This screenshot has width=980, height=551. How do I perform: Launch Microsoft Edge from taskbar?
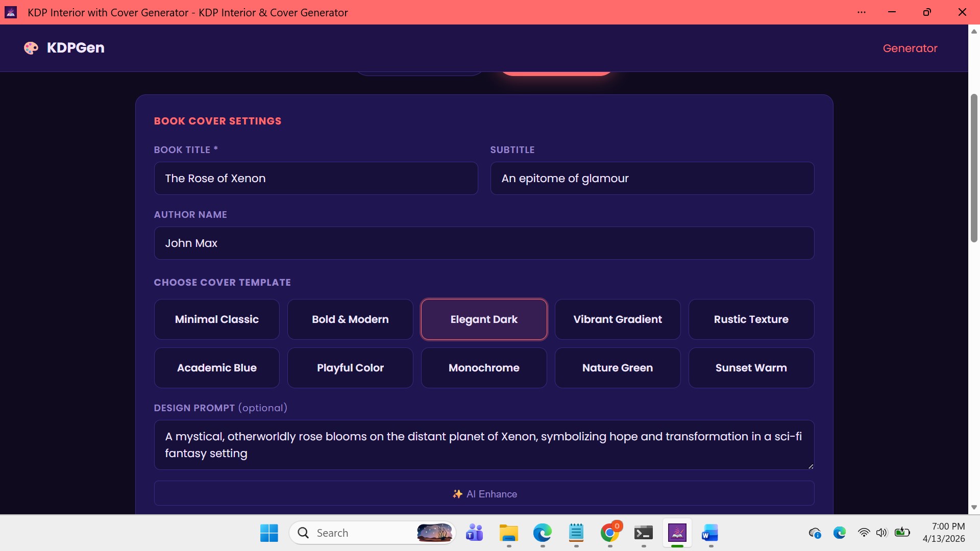(x=542, y=533)
